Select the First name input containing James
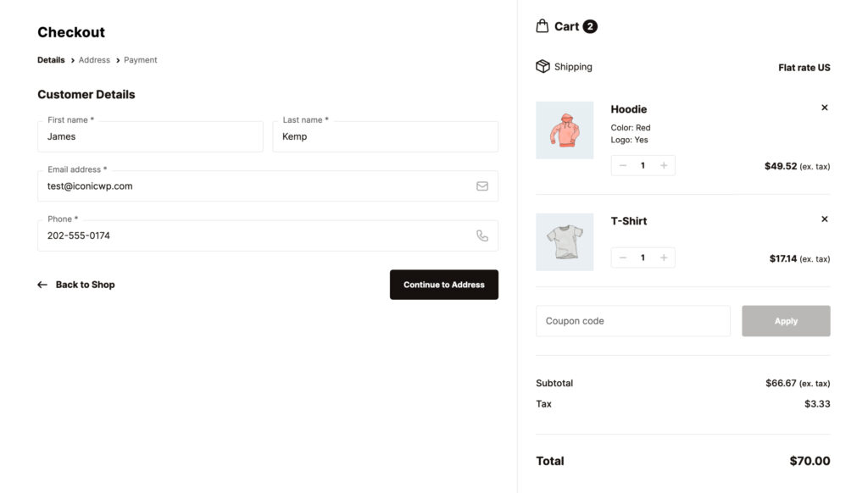 (149, 136)
